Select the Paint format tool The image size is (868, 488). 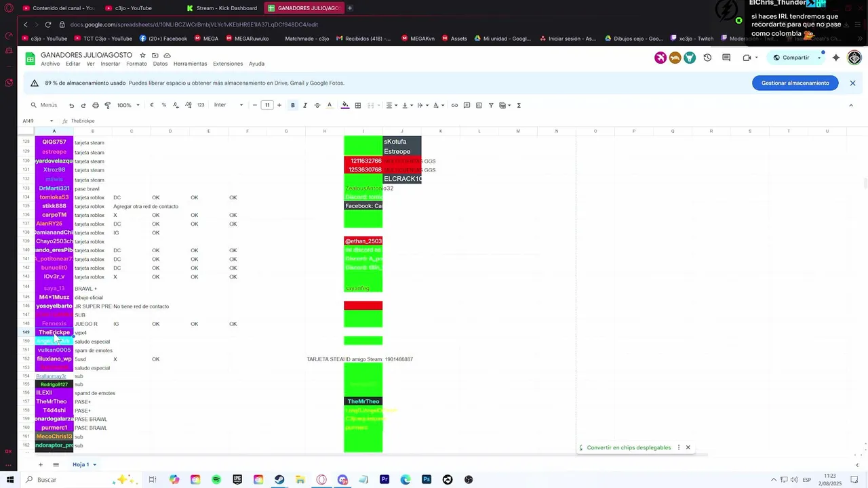click(107, 105)
